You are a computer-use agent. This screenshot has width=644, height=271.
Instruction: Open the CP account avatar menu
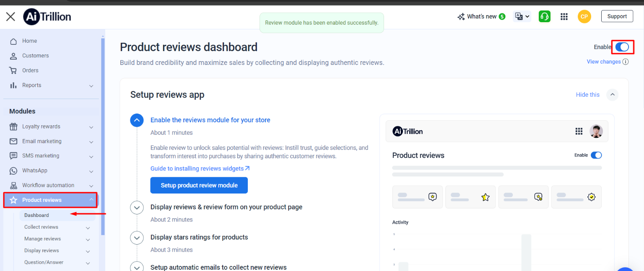584,17
